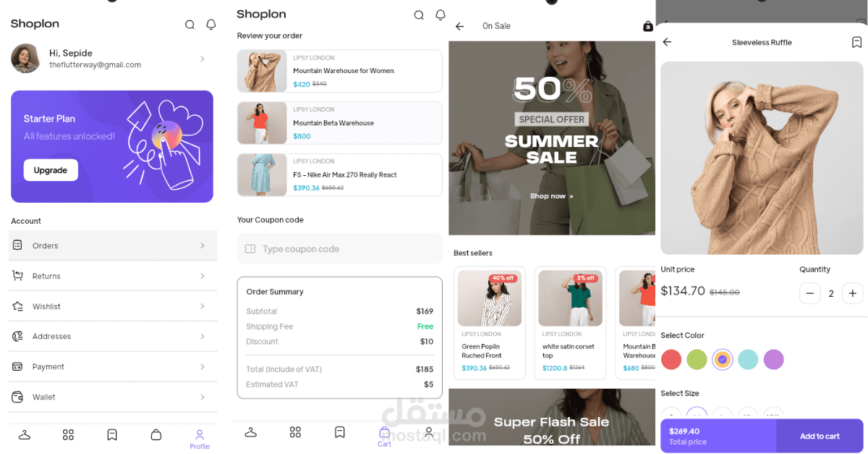Click the Add to cart button

pyautogui.click(x=820, y=436)
